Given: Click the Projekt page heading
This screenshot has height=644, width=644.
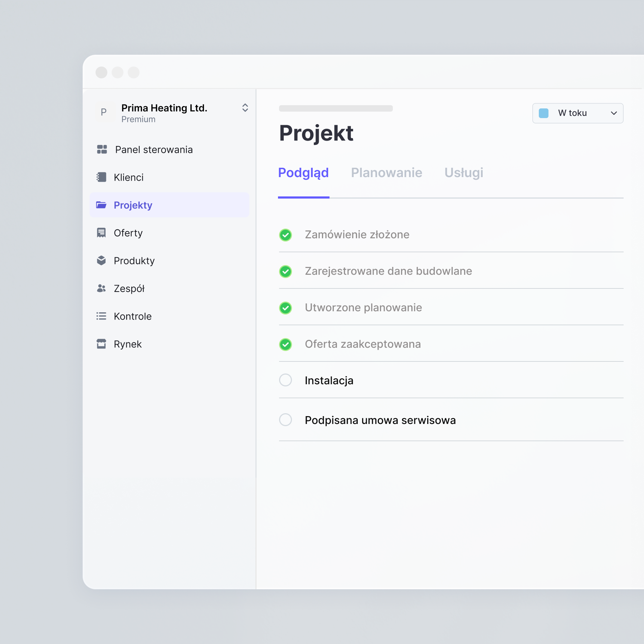Looking at the screenshot, I should (316, 133).
